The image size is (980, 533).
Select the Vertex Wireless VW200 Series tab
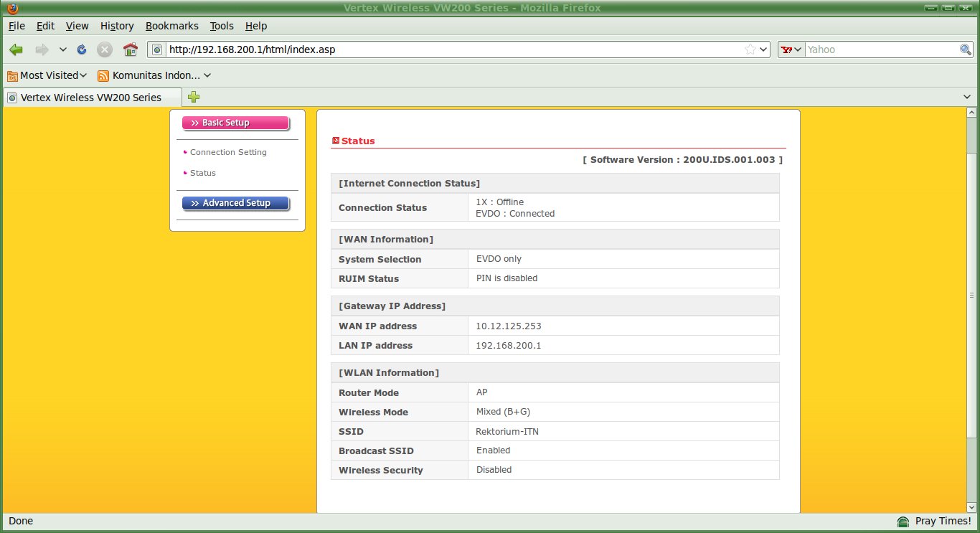pos(91,97)
